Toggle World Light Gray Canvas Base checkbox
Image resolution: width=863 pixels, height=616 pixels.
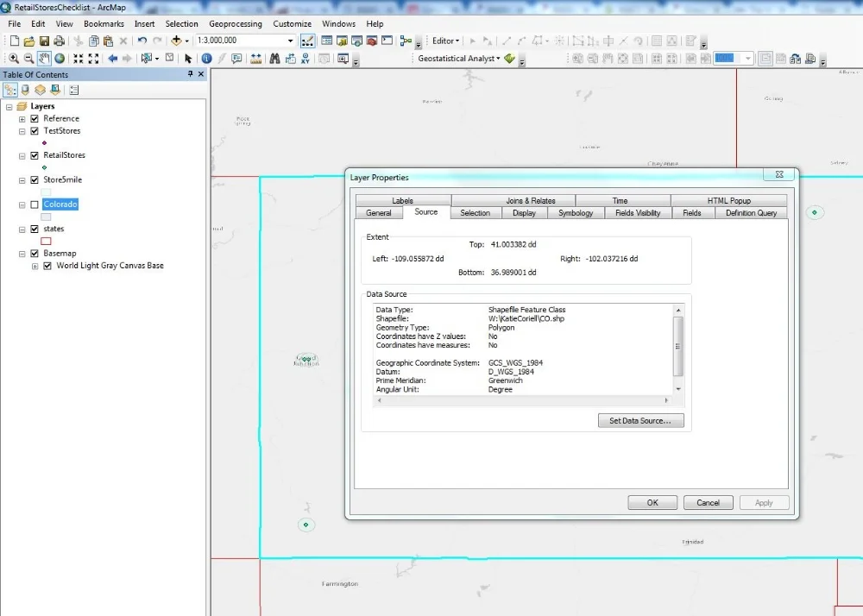(47, 266)
